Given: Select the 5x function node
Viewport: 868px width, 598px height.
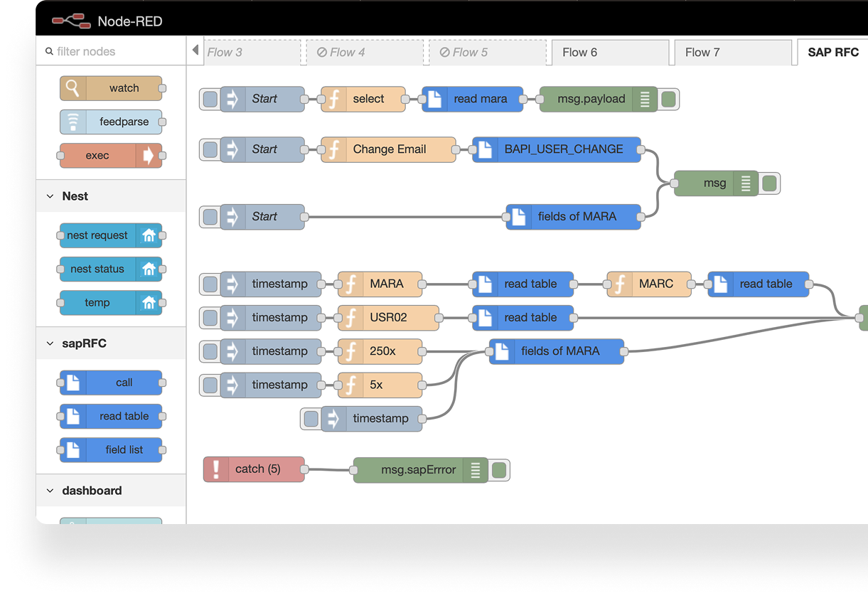Looking at the screenshot, I should (380, 385).
